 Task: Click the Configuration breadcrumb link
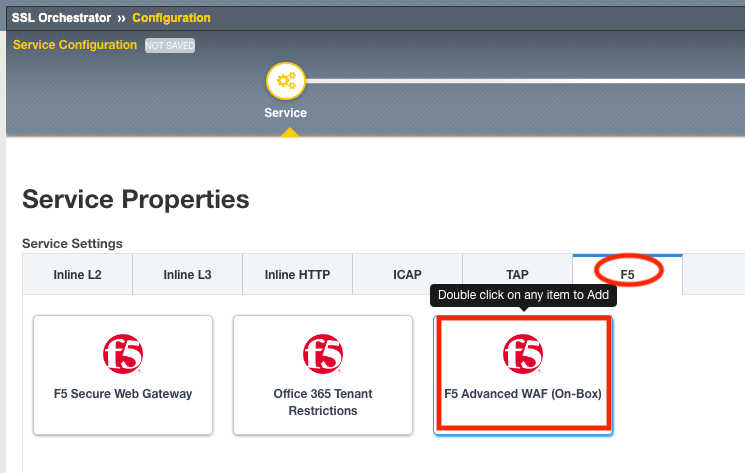tap(171, 18)
